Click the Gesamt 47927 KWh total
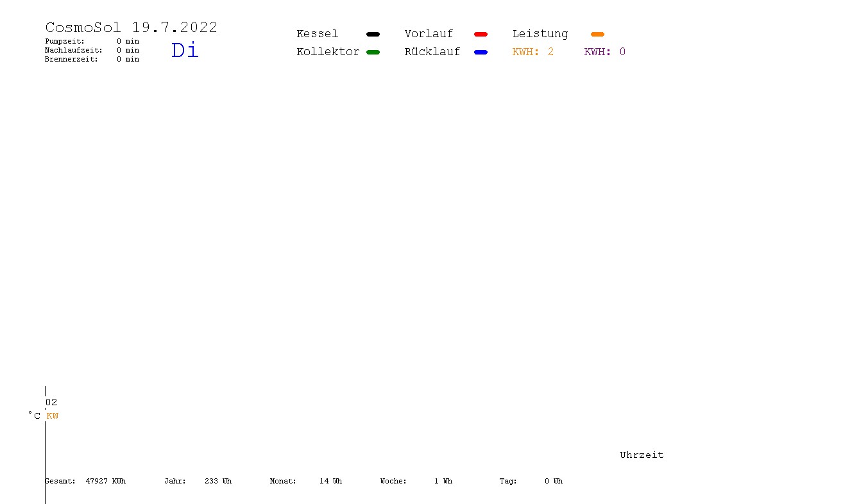843x504 pixels. pyautogui.click(x=85, y=481)
